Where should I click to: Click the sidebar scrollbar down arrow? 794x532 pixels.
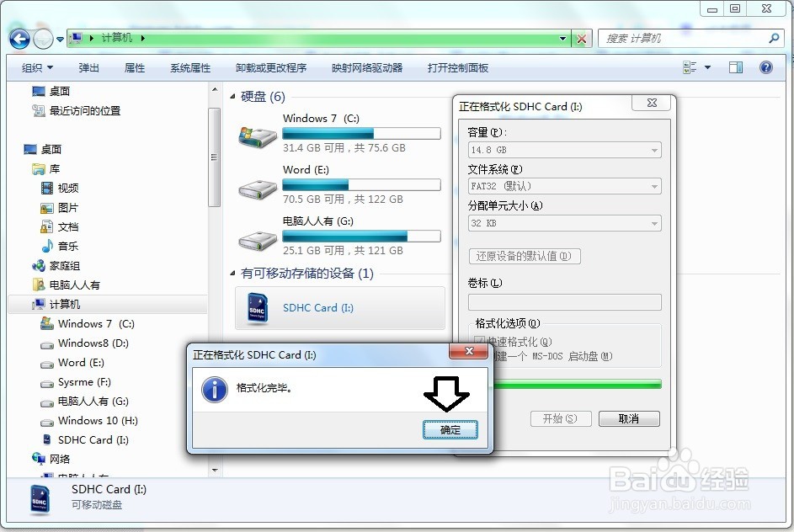coord(215,471)
